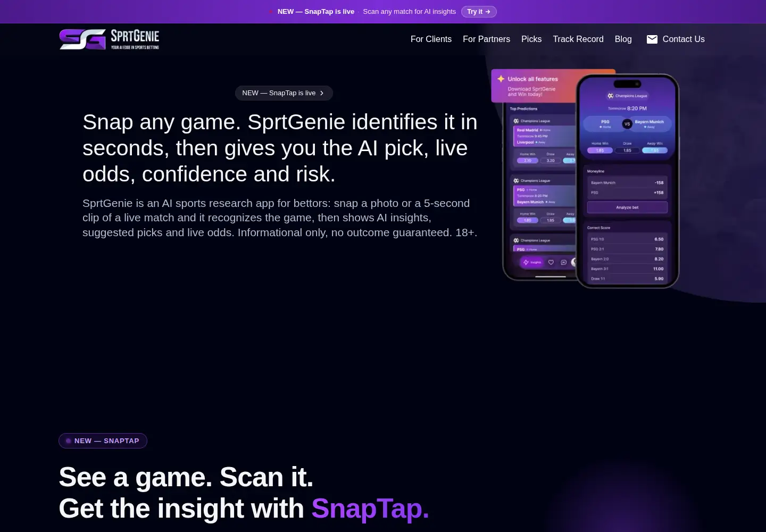Click the SprtGenie logo in the header
Screen dimensions: 766x532
(109, 39)
